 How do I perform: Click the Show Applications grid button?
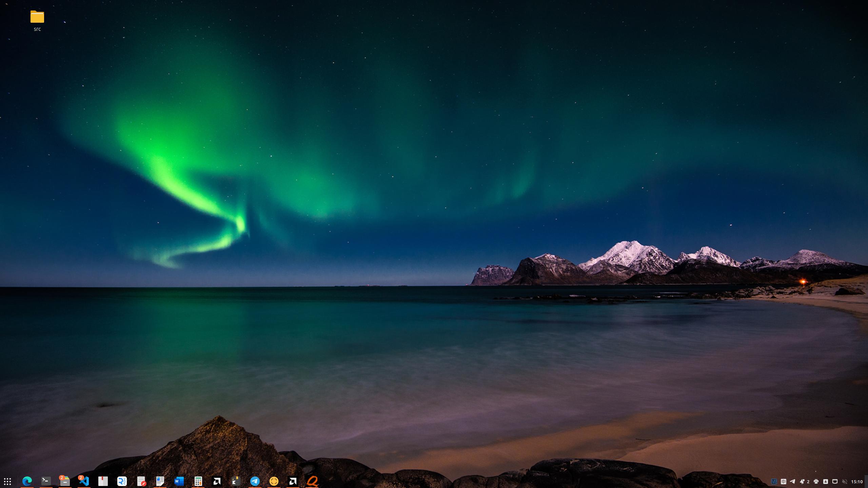pyautogui.click(x=7, y=481)
